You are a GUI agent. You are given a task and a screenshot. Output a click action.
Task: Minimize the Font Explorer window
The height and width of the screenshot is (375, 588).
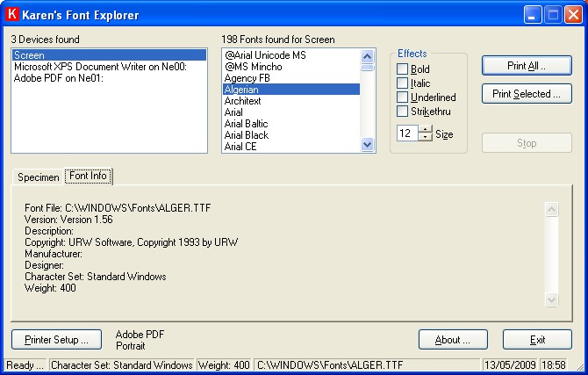(x=533, y=15)
